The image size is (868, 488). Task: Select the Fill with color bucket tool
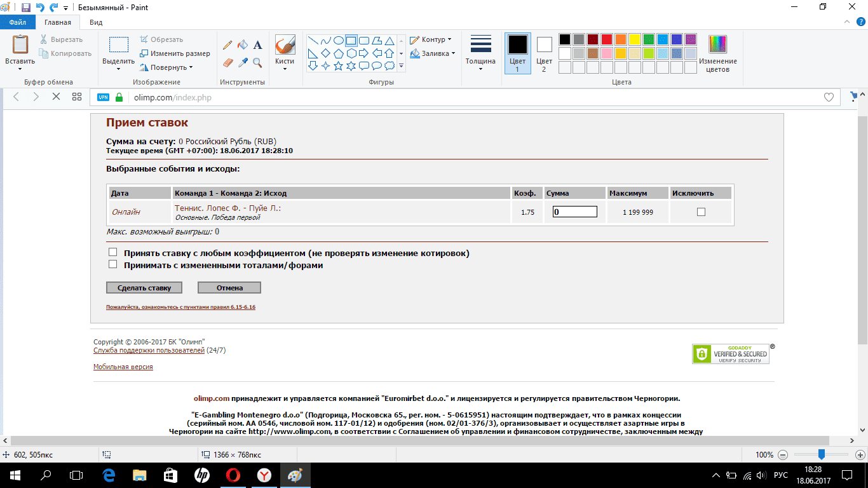[243, 45]
